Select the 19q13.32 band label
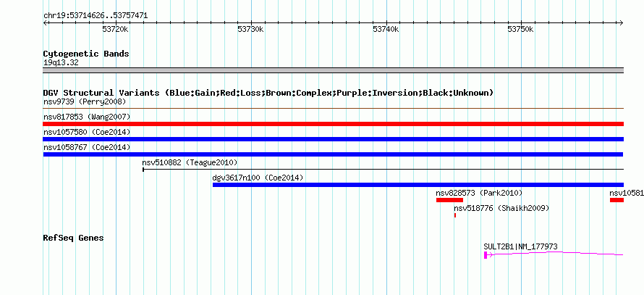644x295 pixels. point(61,63)
